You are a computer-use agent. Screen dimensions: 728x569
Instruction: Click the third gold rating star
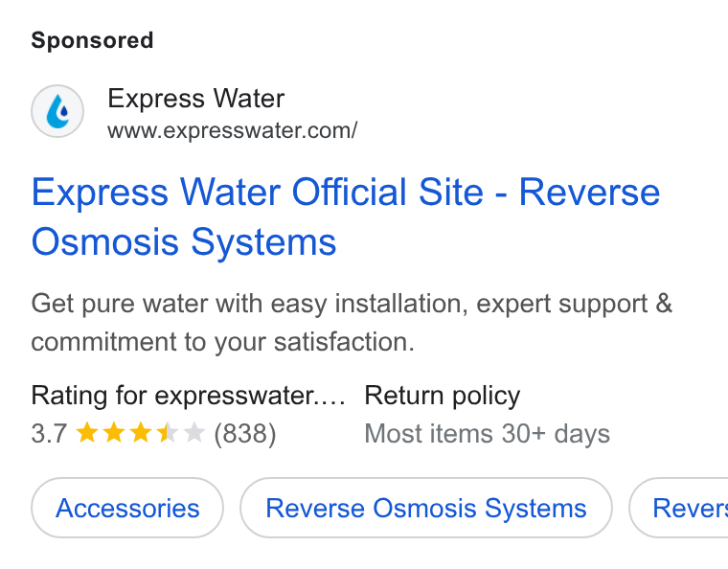tap(141, 433)
